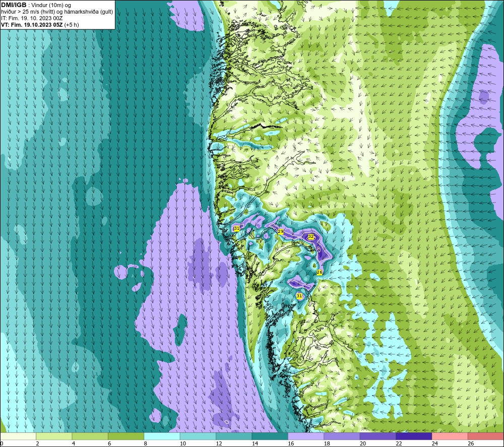
Task: Click the 'DMI/IGB' header title
Action: [14, 5]
